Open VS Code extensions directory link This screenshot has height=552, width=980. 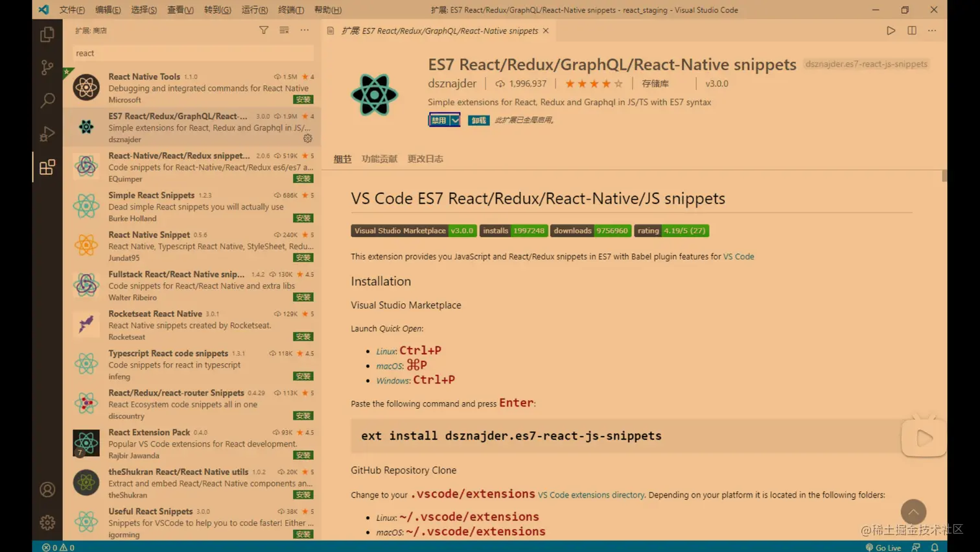(x=591, y=495)
